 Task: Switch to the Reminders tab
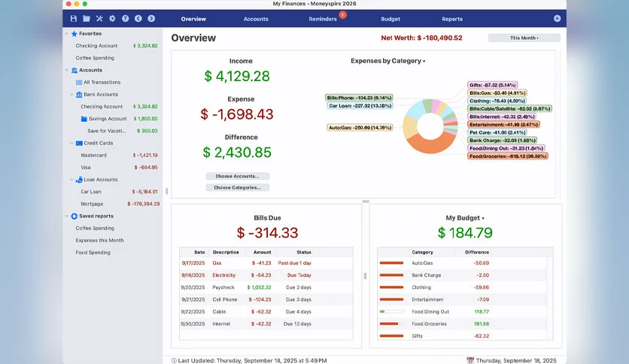click(323, 19)
